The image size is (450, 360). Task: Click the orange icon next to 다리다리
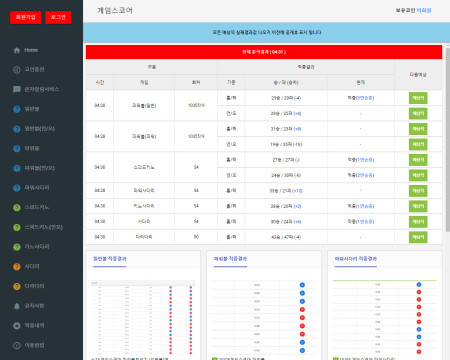point(17,286)
